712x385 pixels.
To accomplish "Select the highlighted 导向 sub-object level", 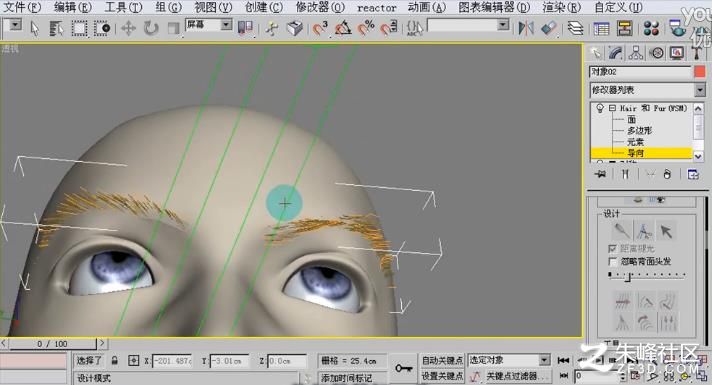I will pos(635,153).
